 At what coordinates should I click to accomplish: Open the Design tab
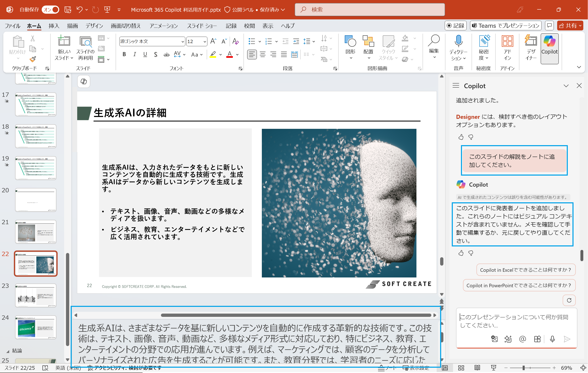pos(94,26)
